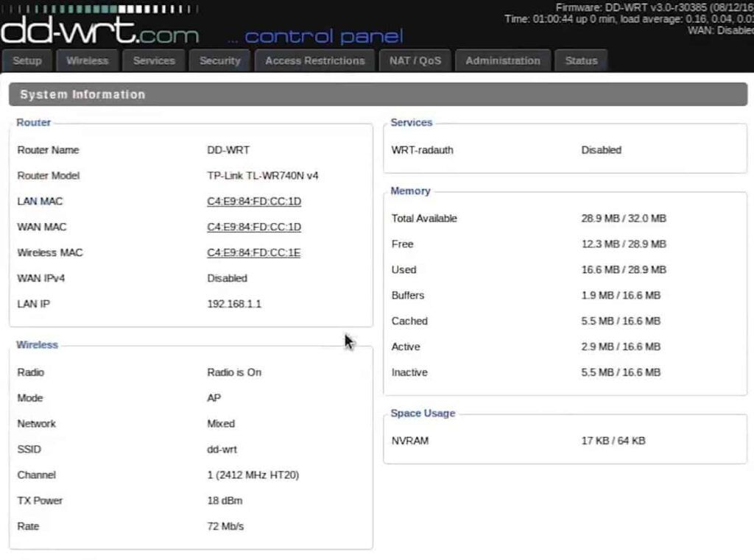Select the Status tab
Screen dimensions: 754x560
tap(581, 60)
